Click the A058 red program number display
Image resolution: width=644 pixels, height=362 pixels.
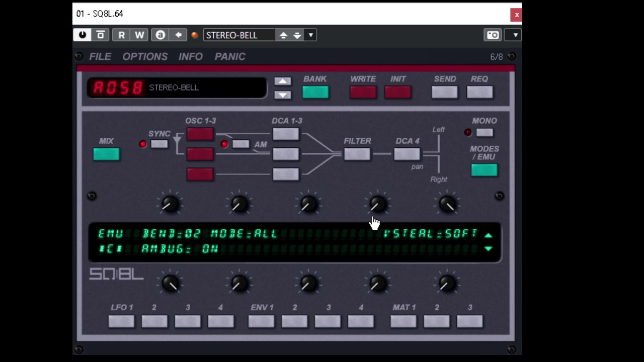point(118,88)
